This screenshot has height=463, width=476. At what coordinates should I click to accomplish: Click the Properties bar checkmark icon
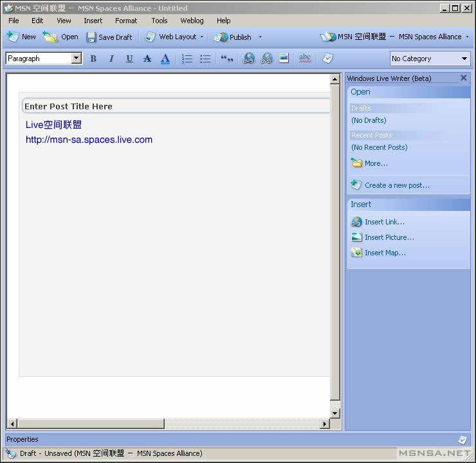(x=462, y=440)
